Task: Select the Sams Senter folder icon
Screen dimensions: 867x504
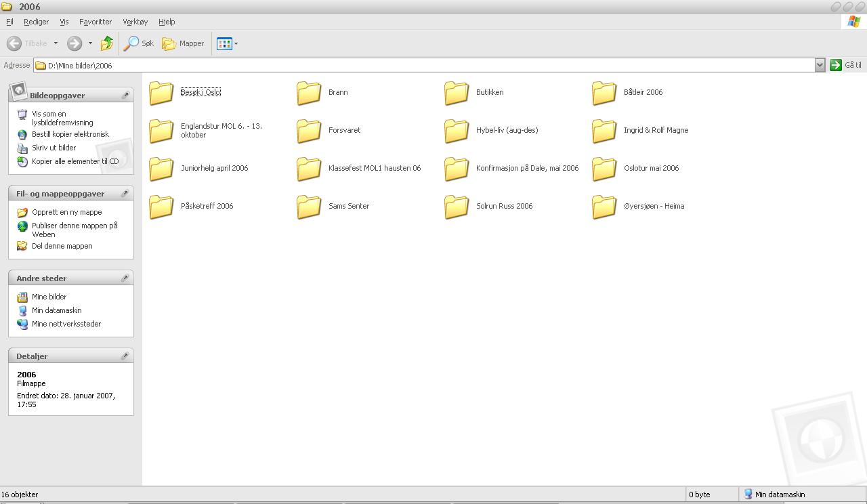Action: click(x=309, y=207)
